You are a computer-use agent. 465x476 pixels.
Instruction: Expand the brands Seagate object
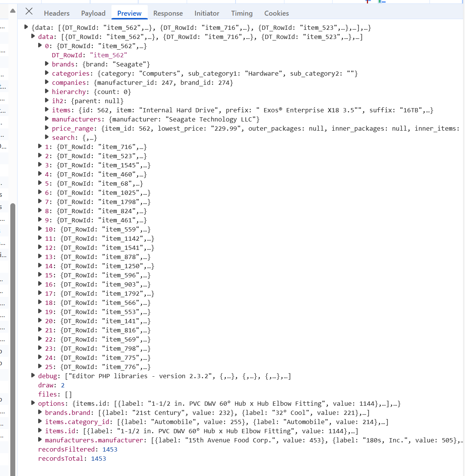[47, 63]
